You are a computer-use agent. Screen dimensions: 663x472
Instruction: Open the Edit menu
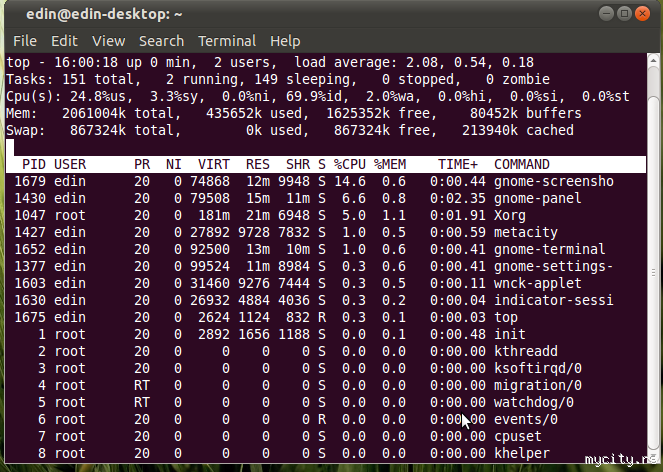(64, 41)
